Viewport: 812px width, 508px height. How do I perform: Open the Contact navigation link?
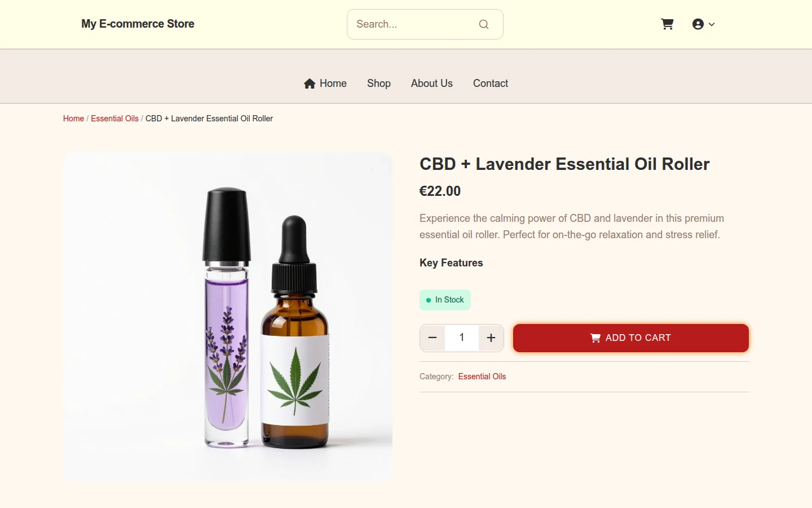click(x=491, y=84)
